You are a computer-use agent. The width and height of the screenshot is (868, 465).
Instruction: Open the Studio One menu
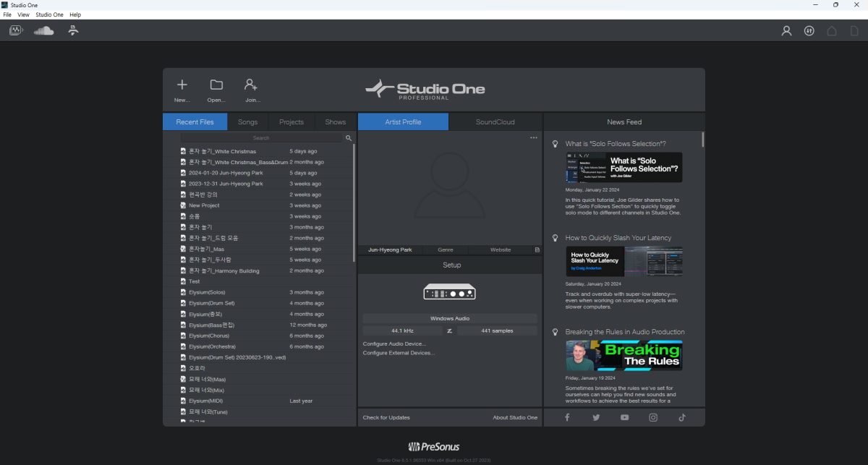pyautogui.click(x=49, y=14)
